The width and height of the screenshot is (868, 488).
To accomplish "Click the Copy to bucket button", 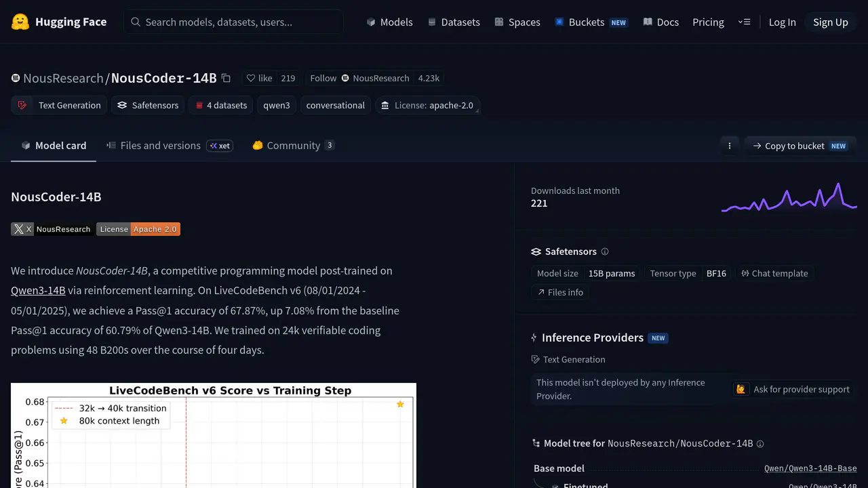I will click(x=801, y=146).
